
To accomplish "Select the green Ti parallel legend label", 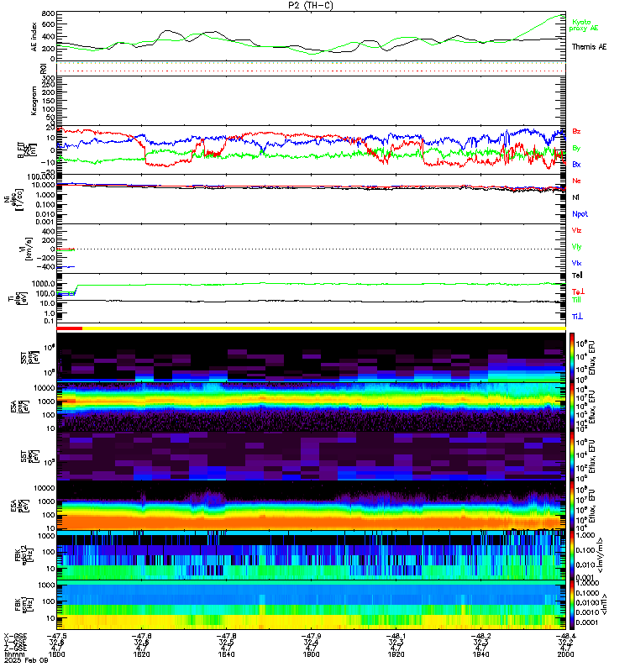I will tap(577, 300).
